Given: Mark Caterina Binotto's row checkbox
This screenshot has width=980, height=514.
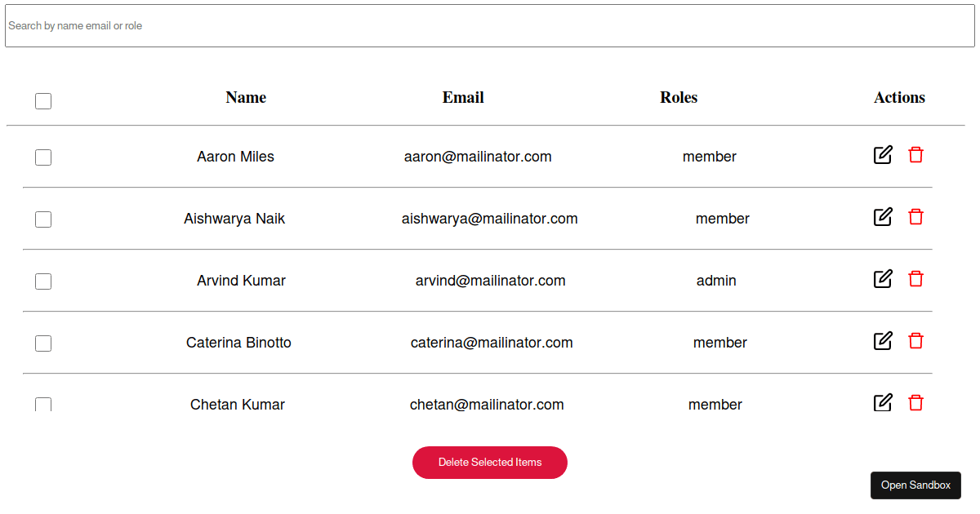Looking at the screenshot, I should 43,343.
